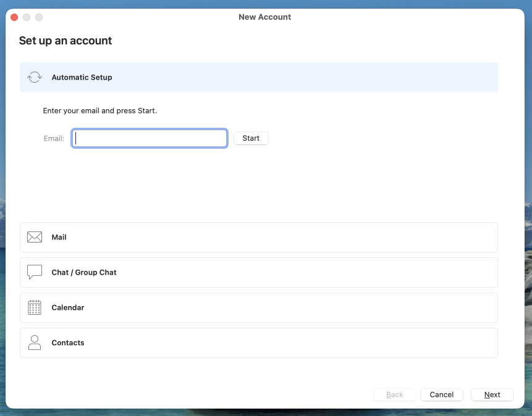Image resolution: width=532 pixels, height=416 pixels.
Task: Expand the Mail account section label
Action: (x=59, y=238)
